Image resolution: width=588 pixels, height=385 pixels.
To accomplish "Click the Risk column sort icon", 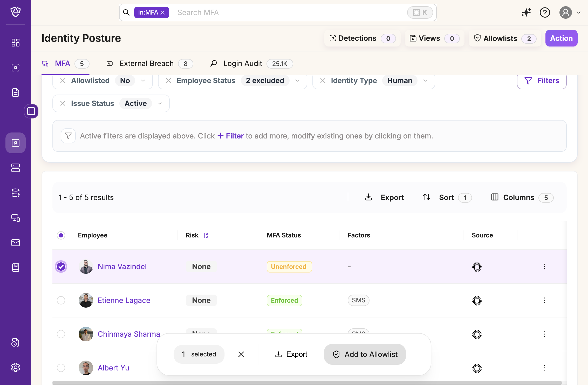I will click(206, 235).
